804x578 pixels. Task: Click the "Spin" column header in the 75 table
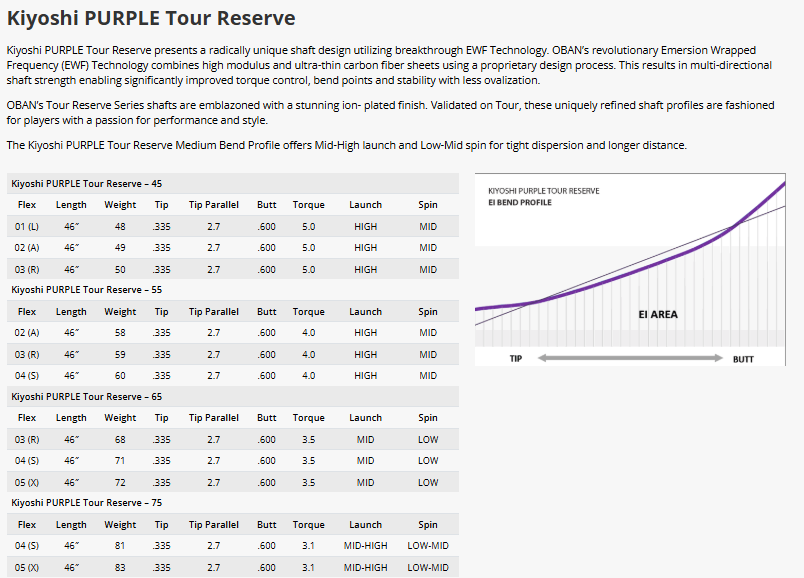[x=428, y=525]
